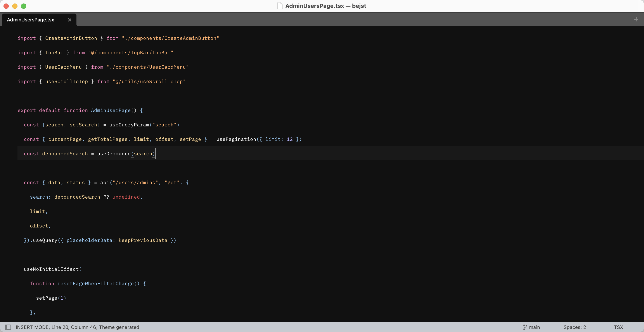
Task: Click setSearch in the useQueryParam line
Action: click(83, 125)
